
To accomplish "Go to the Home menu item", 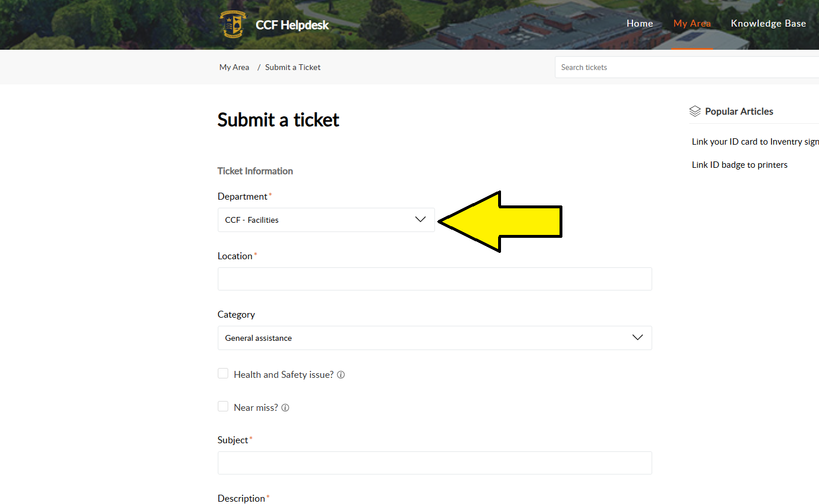I will click(639, 23).
